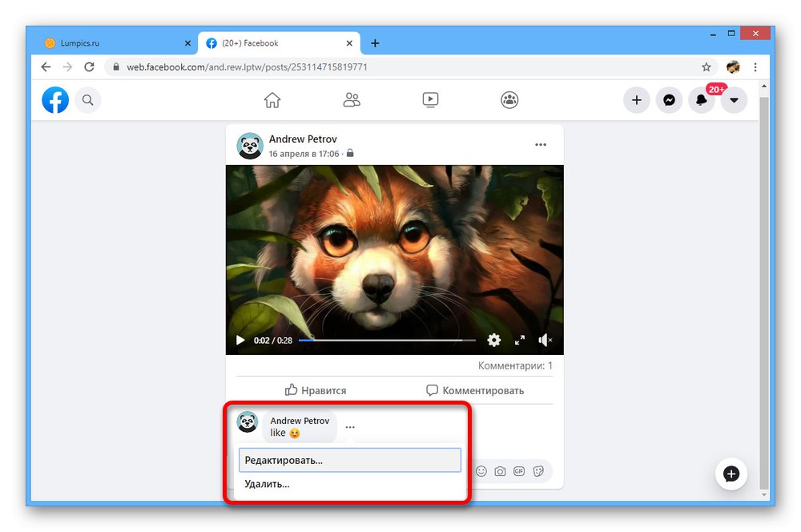This screenshot has height=532, width=801.
Task: Click the page scrollbar down arrow
Action: (763, 494)
